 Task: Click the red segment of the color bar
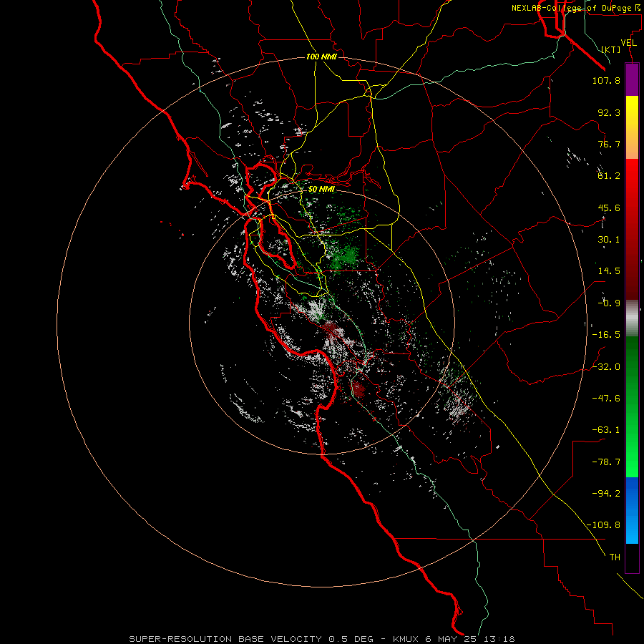(632, 229)
